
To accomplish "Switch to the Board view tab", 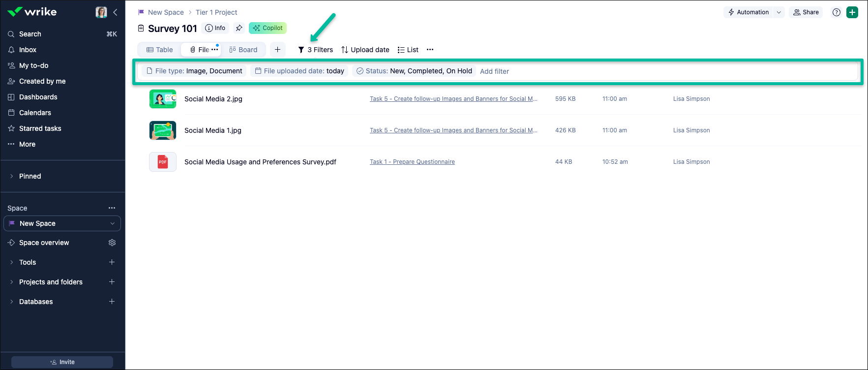I will pyautogui.click(x=243, y=50).
